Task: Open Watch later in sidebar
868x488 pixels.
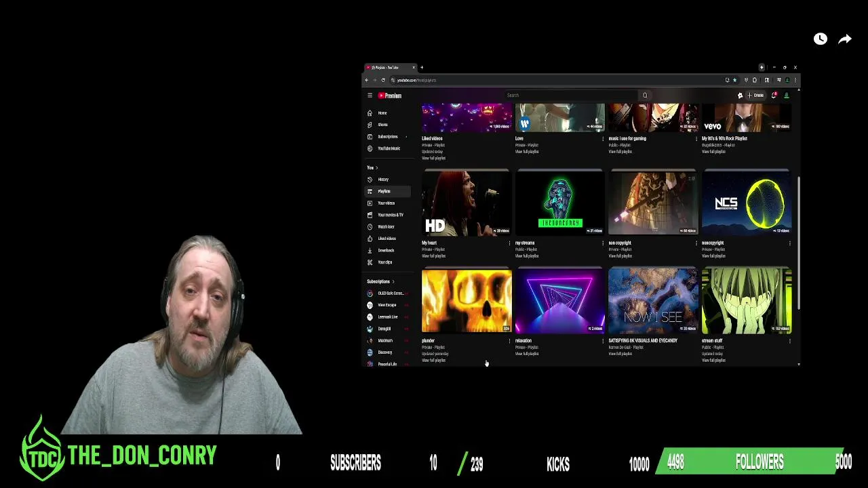Action: coord(388,227)
